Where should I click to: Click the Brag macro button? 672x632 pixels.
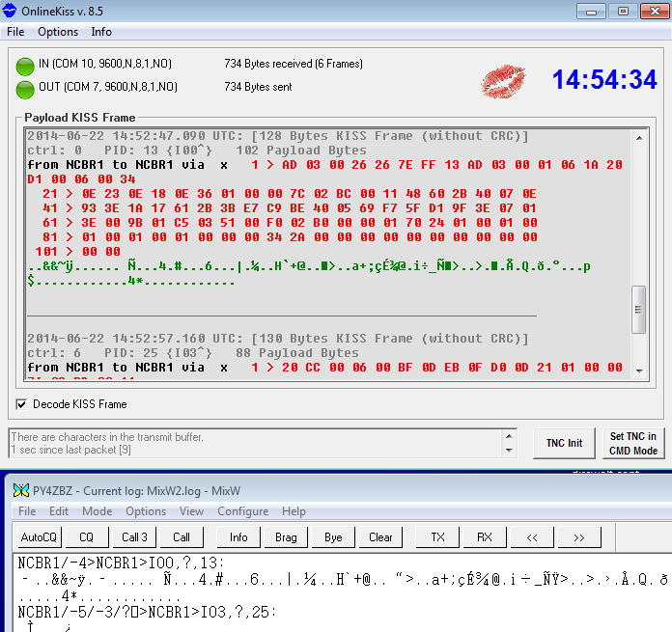pos(286,536)
